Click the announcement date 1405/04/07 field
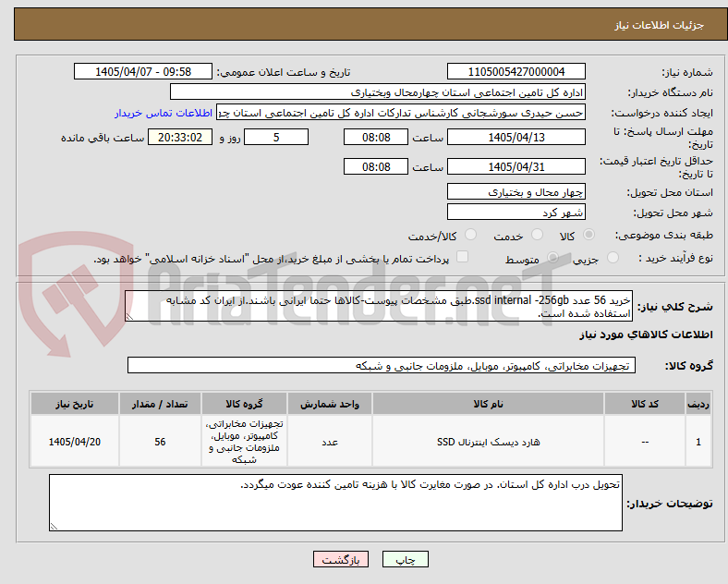 pyautogui.click(x=143, y=71)
